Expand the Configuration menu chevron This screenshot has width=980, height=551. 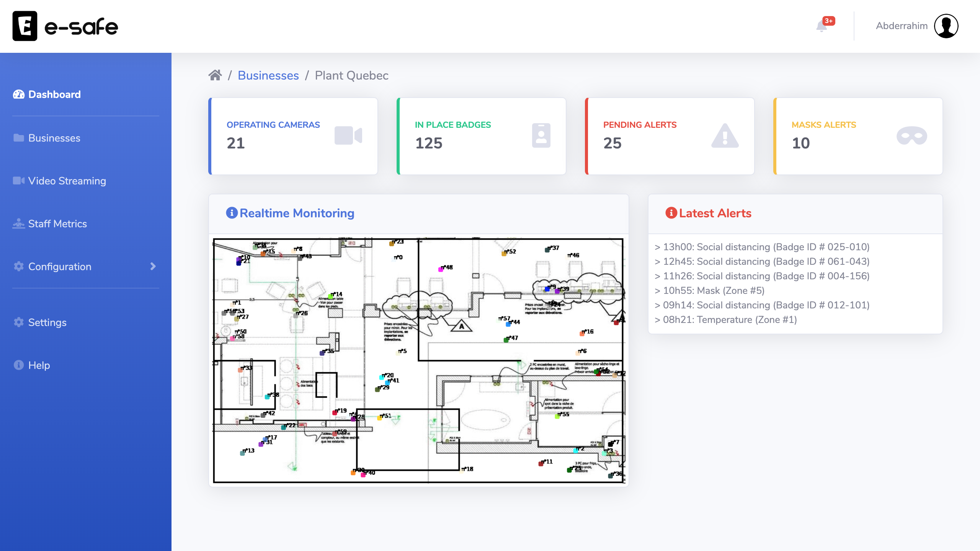(153, 266)
